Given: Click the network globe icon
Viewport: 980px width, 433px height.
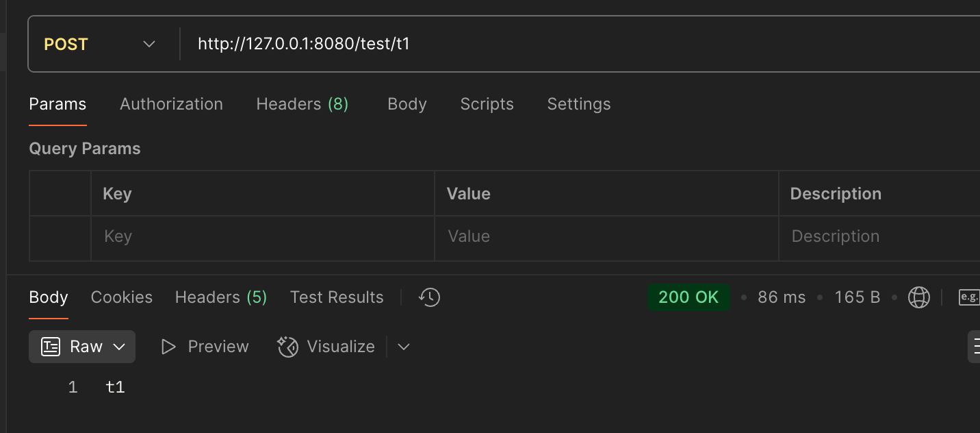Looking at the screenshot, I should [918, 297].
